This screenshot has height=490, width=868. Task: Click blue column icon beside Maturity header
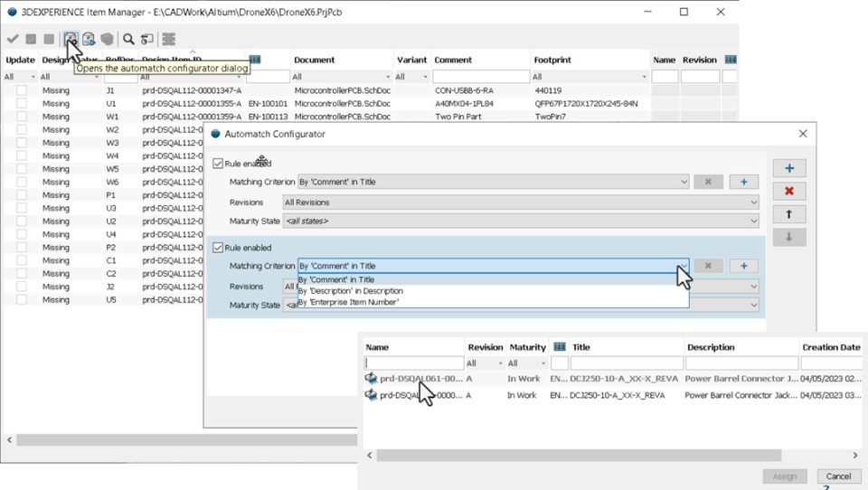(560, 346)
